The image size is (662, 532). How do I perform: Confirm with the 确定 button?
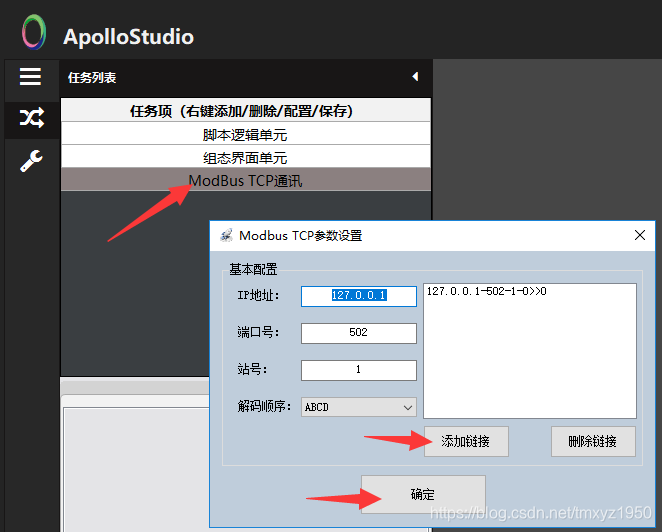423,494
